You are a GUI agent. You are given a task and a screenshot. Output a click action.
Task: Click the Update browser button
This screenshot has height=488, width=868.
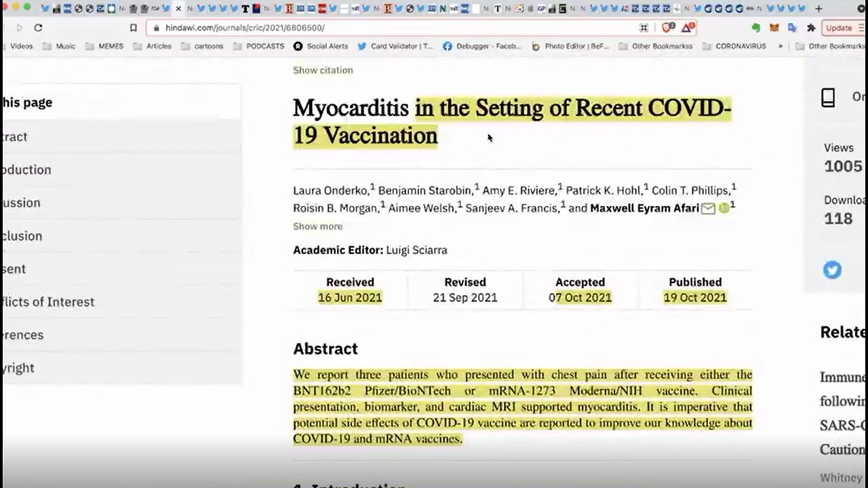click(x=839, y=28)
